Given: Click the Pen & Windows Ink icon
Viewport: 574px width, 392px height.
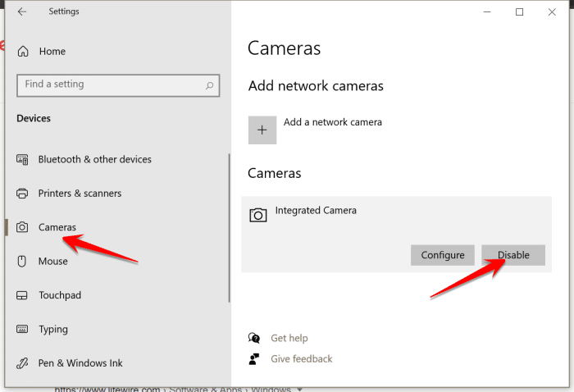Looking at the screenshot, I should (22, 363).
